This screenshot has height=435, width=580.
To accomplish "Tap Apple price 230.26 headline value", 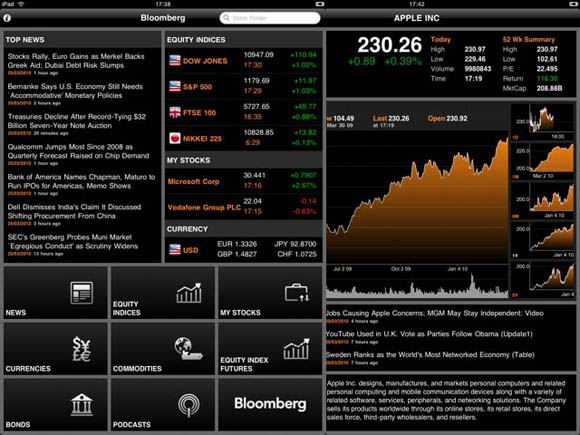I will (x=390, y=45).
